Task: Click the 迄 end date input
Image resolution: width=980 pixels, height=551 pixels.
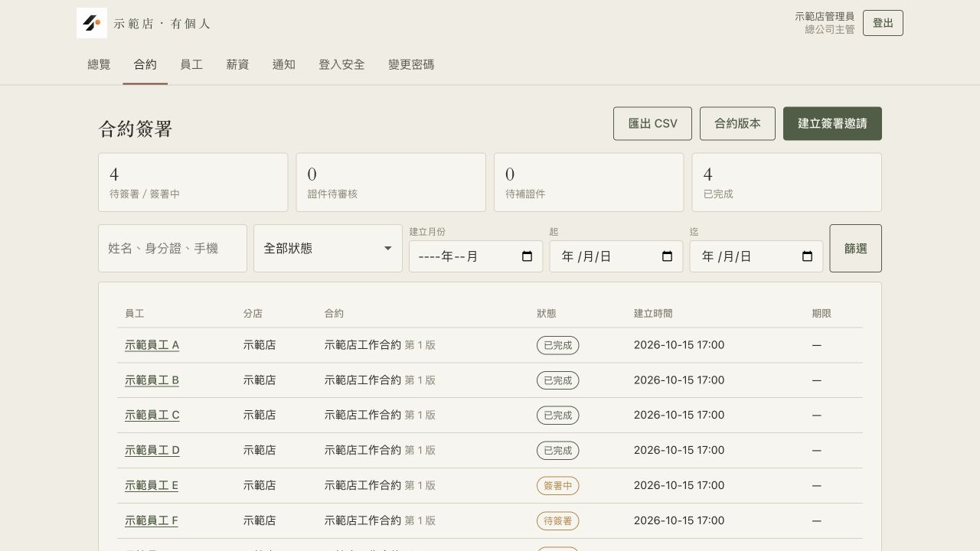Action: [756, 256]
